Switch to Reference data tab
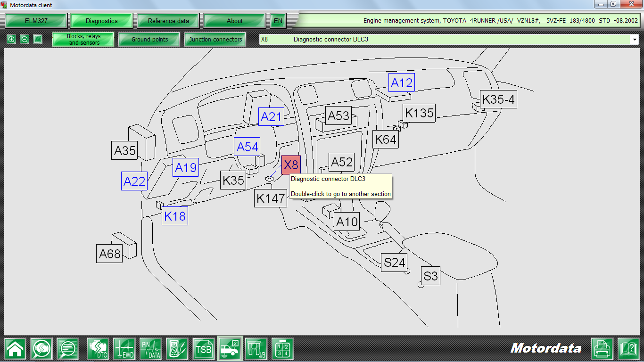The width and height of the screenshot is (644, 362). [168, 21]
